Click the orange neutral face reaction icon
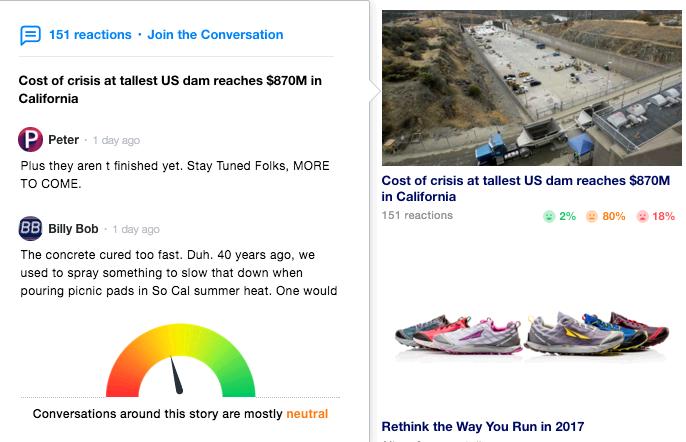The width and height of the screenshot is (686, 442). [592, 216]
